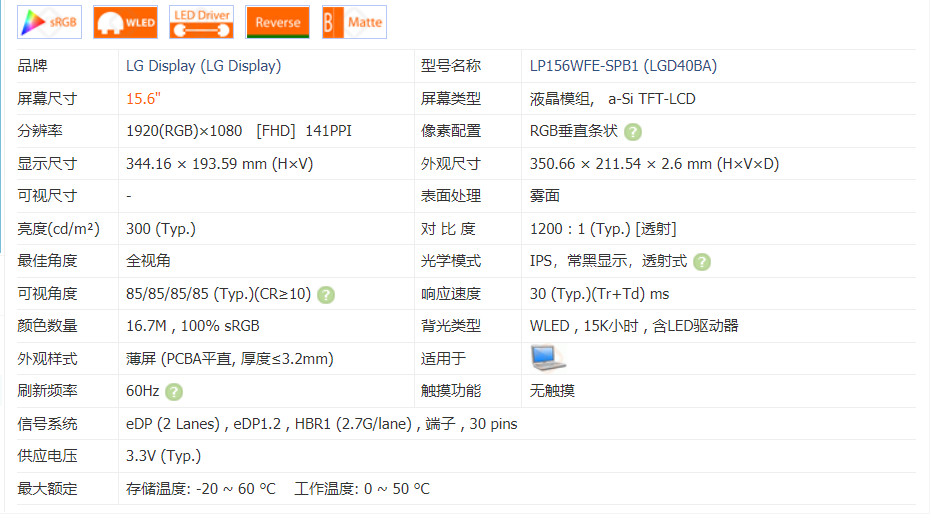The width and height of the screenshot is (931, 524).
Task: Select the 工作温度: 0 ~ 50 °C text
Action: click(x=362, y=488)
